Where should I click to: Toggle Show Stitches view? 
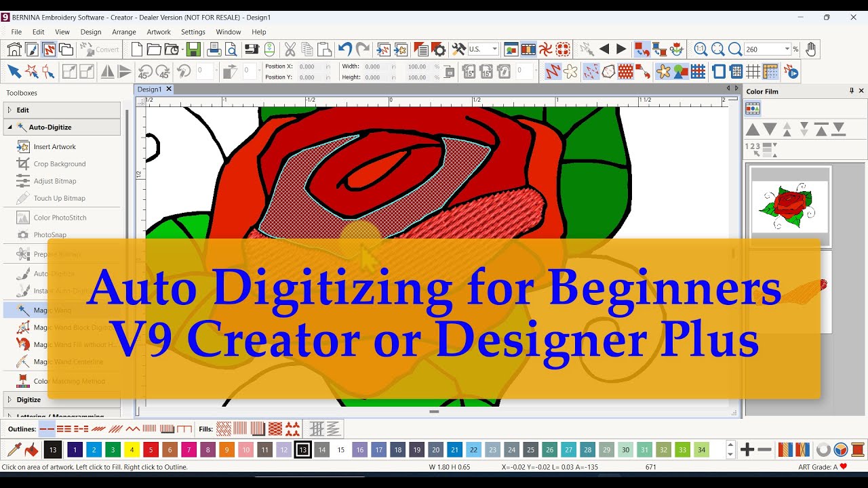pyautogui.click(x=553, y=71)
